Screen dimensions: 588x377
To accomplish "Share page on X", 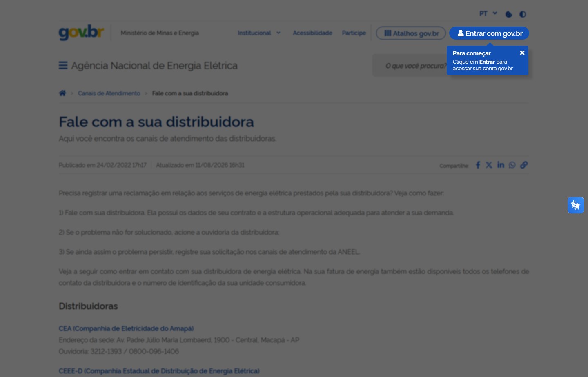I will tap(489, 165).
